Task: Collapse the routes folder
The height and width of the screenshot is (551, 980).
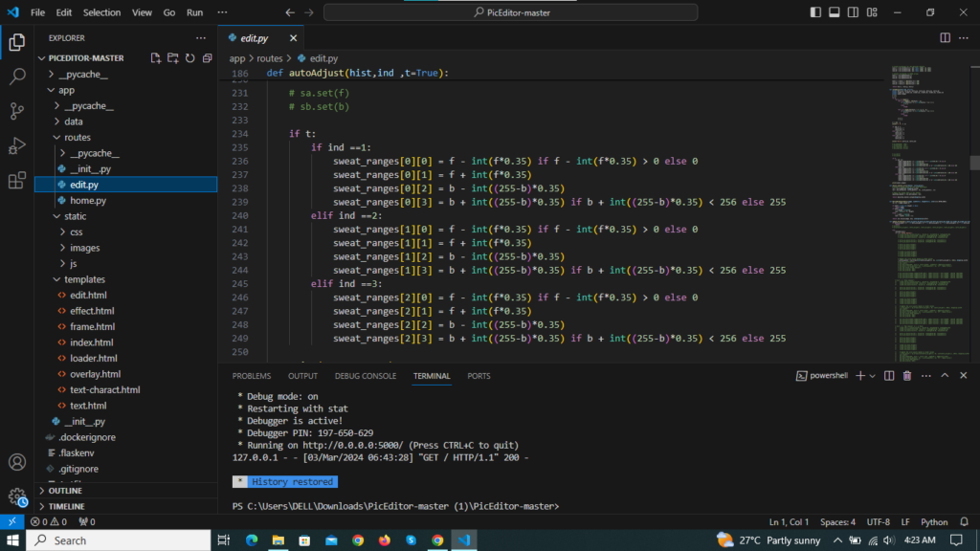Action: point(56,138)
